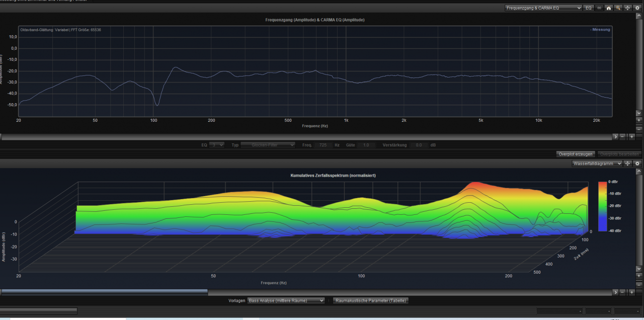Click the Freq. 725 Hz input field

[323, 145]
